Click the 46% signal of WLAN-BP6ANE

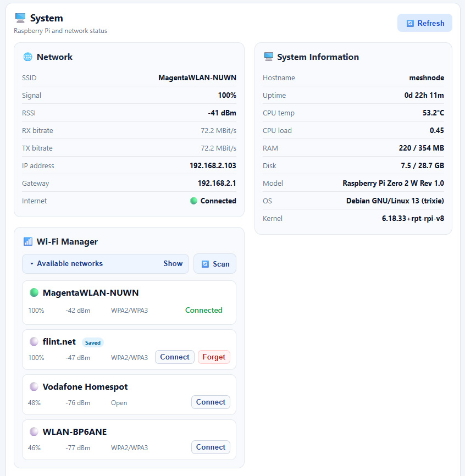pyautogui.click(x=34, y=448)
